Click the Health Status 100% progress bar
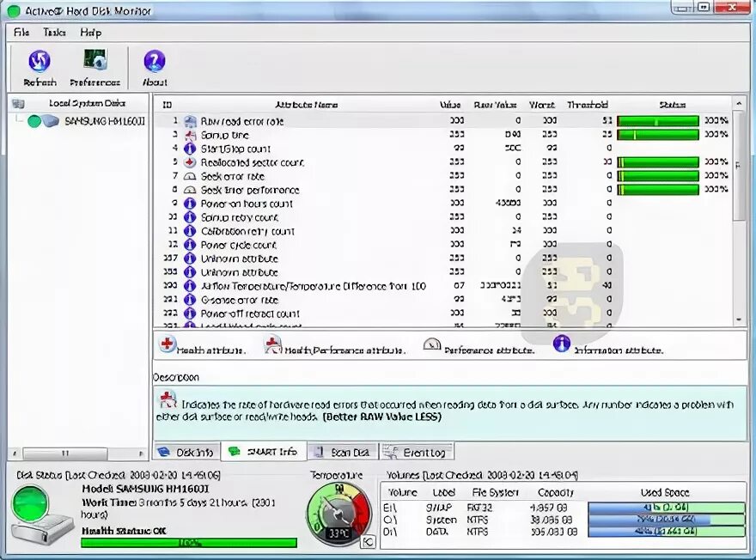This screenshot has height=560, width=756. [189, 543]
